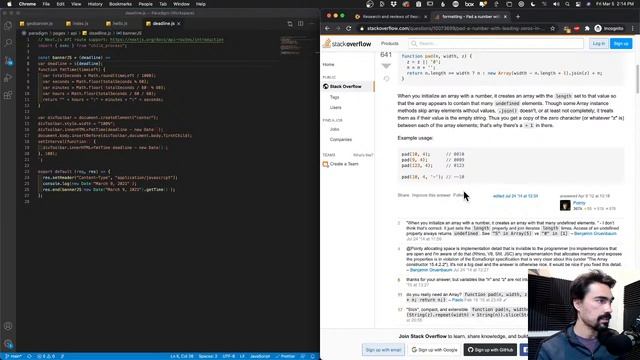
Task: Bookmark this page with the star icon
Action: coord(553,29)
